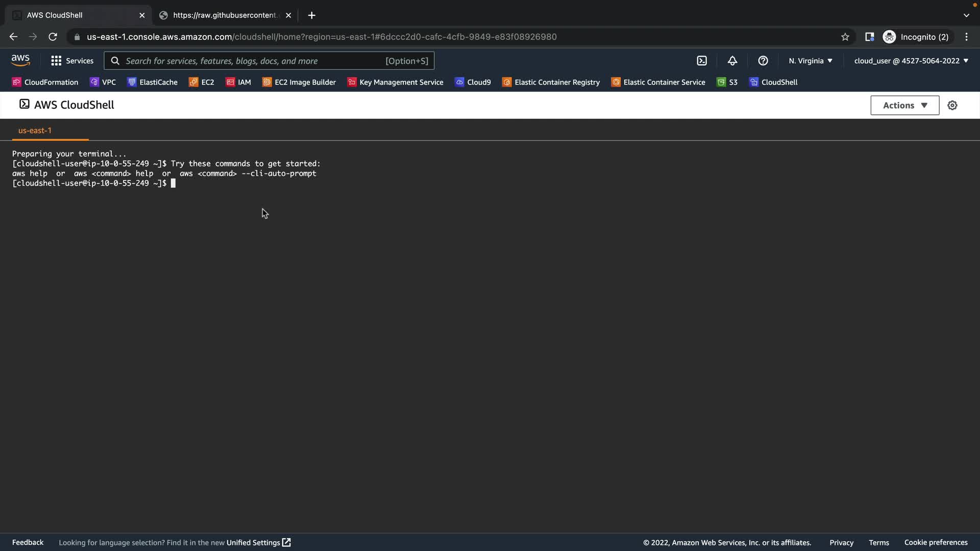Reload the page with the refresh icon
980x551 pixels.
[x=53, y=37]
